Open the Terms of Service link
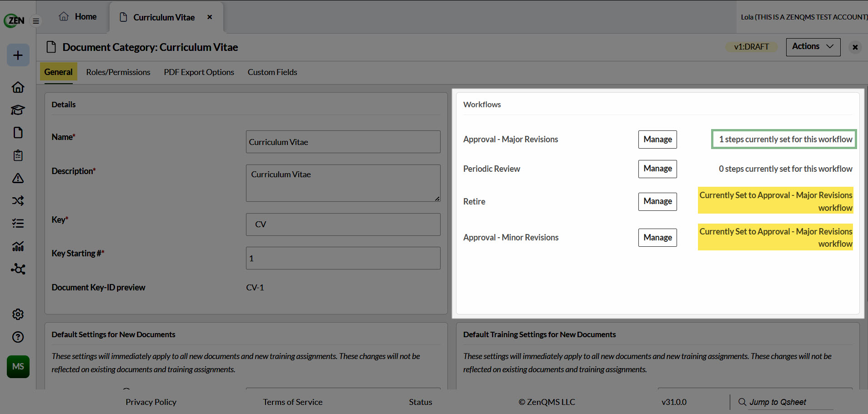The width and height of the screenshot is (868, 414). pos(293,402)
